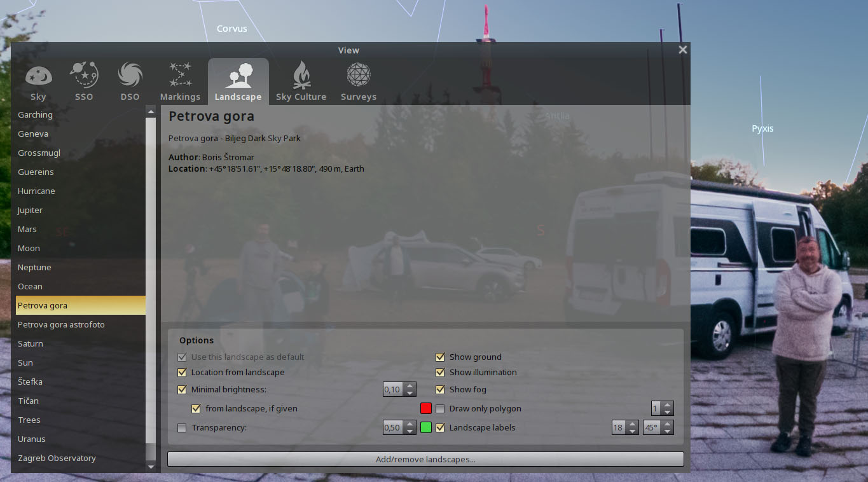Enable the Transparency checkbox
This screenshot has height=482, width=868.
click(x=183, y=427)
